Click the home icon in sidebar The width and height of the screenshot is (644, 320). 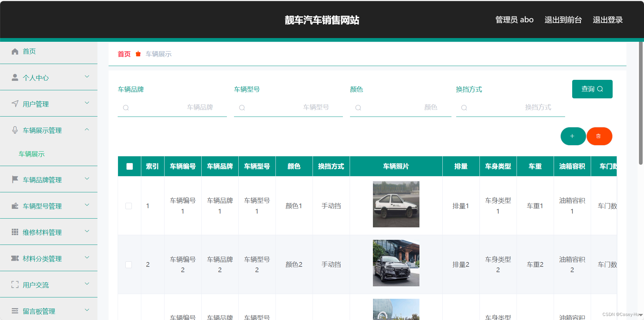coord(15,51)
